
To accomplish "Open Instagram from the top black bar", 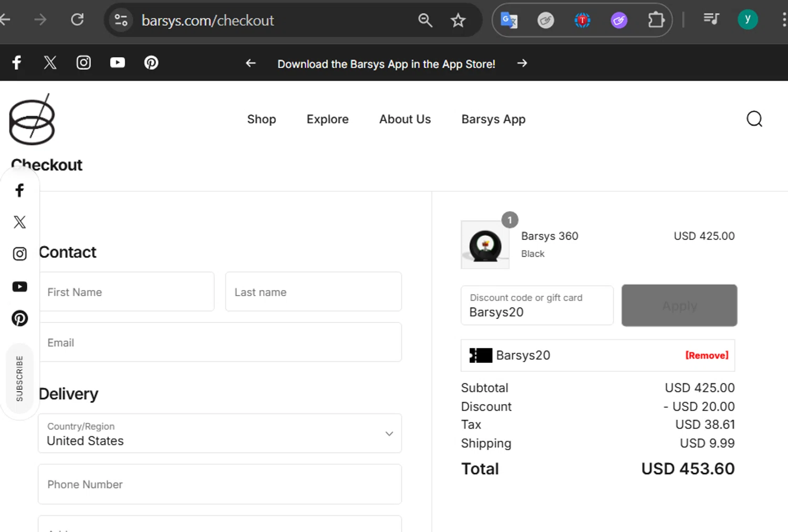I will [84, 62].
